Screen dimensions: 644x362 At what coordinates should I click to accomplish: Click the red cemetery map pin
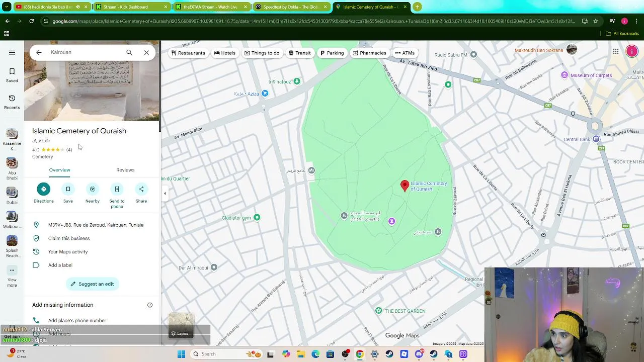tap(405, 186)
